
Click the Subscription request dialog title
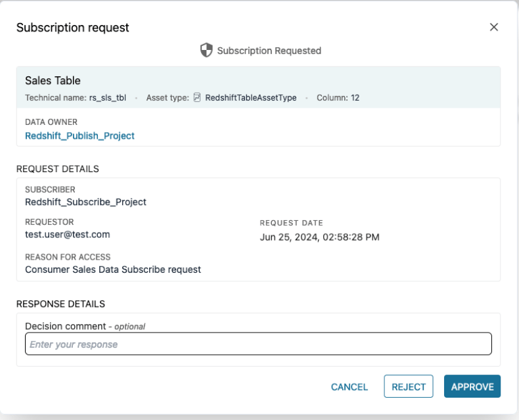(x=72, y=28)
